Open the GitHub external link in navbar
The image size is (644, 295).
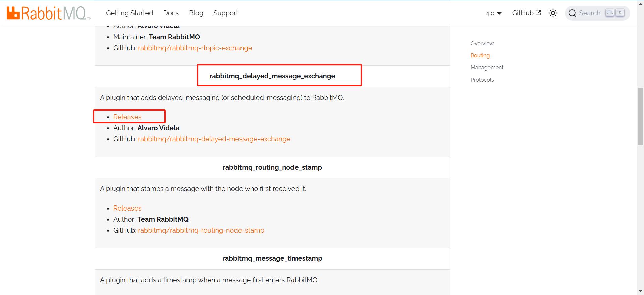click(x=527, y=13)
